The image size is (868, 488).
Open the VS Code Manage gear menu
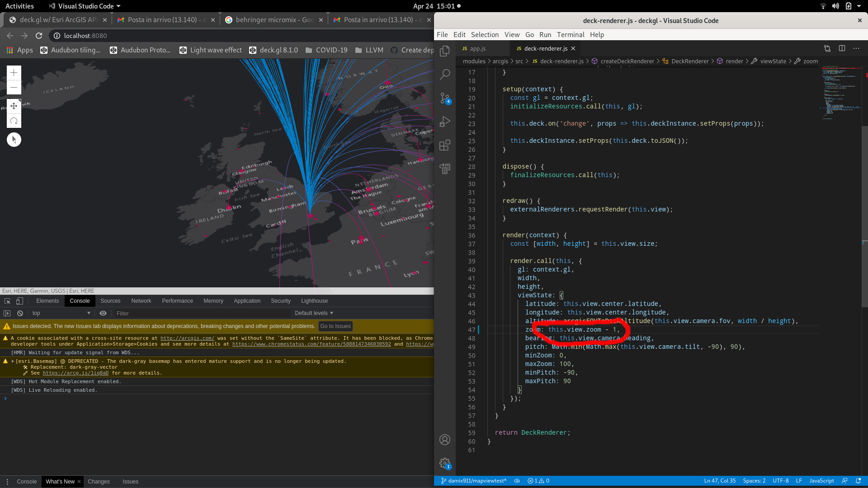(445, 463)
